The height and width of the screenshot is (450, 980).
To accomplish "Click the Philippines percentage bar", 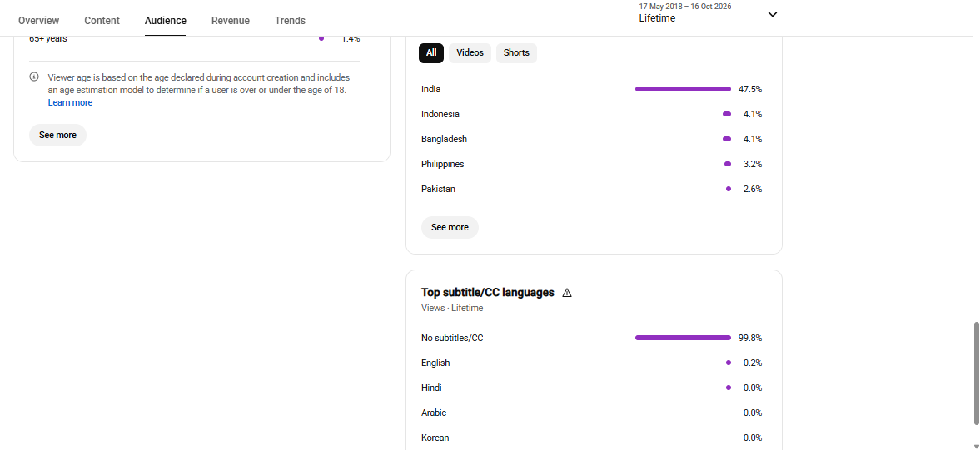I will (728, 164).
